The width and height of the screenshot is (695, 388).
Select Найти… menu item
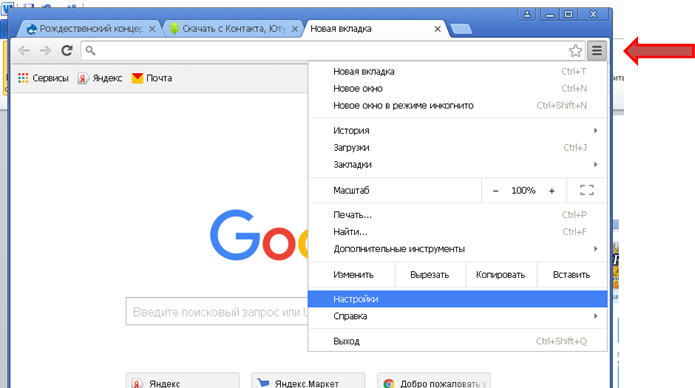[457, 232]
